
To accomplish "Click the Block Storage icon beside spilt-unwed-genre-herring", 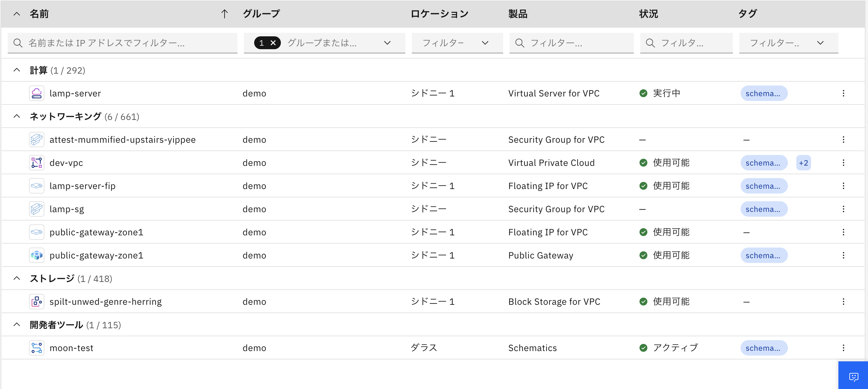I will click(36, 302).
